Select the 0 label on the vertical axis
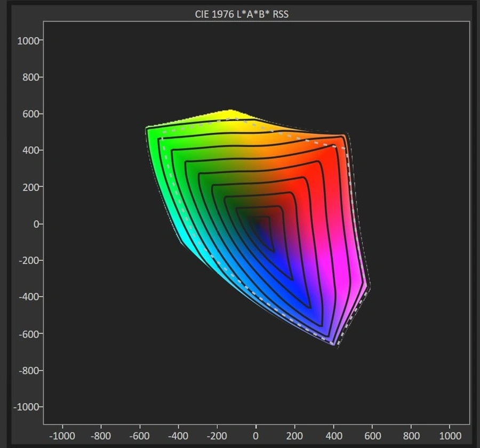480x448 pixels. tap(37, 224)
